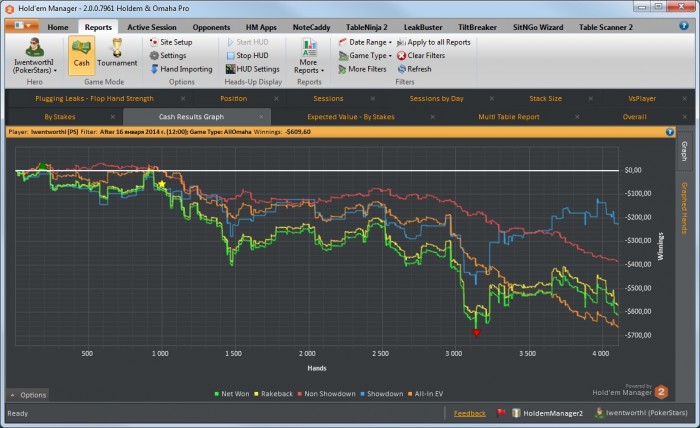Open Opponents tab

pyautogui.click(x=211, y=27)
